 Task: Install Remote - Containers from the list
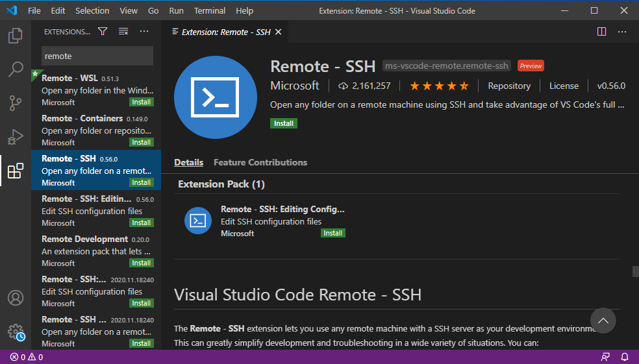pos(142,143)
